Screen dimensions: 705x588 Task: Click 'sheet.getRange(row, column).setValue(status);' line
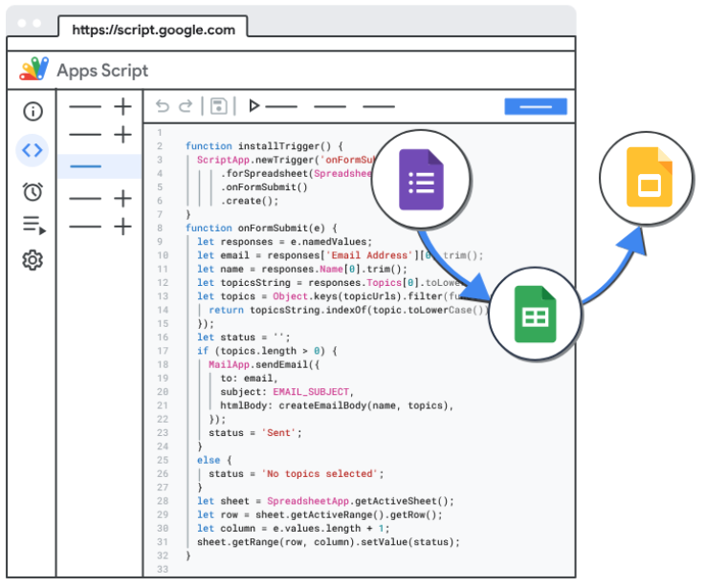[x=329, y=542]
